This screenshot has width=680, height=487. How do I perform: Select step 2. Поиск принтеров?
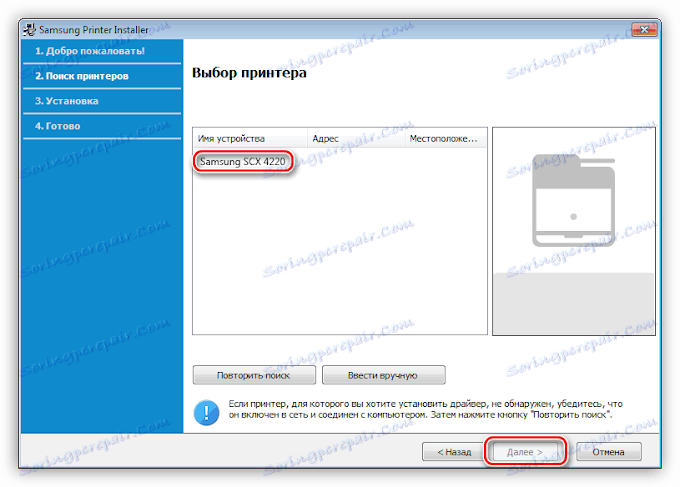(x=82, y=76)
